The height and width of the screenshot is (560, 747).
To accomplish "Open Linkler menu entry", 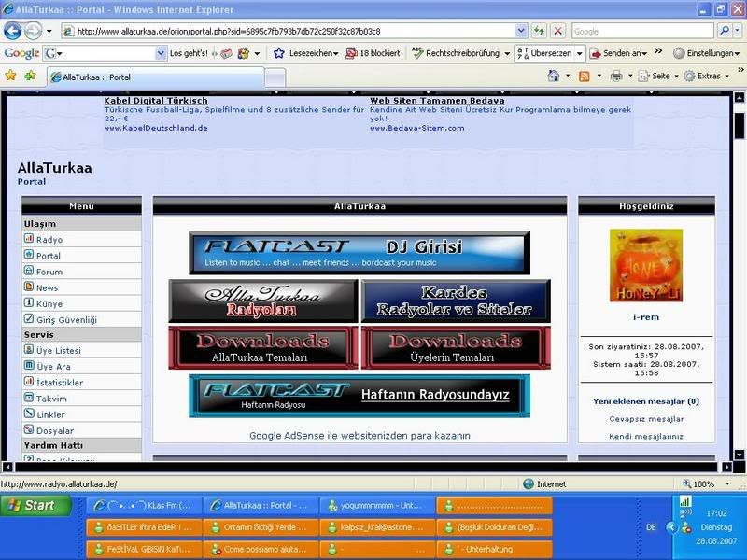I will (50, 414).
